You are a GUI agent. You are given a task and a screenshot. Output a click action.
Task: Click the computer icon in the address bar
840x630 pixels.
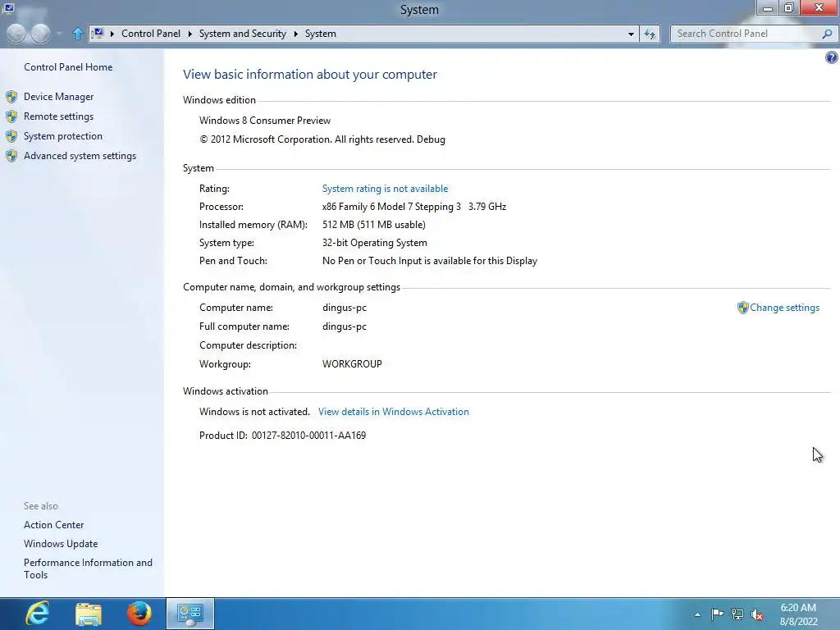click(x=98, y=33)
